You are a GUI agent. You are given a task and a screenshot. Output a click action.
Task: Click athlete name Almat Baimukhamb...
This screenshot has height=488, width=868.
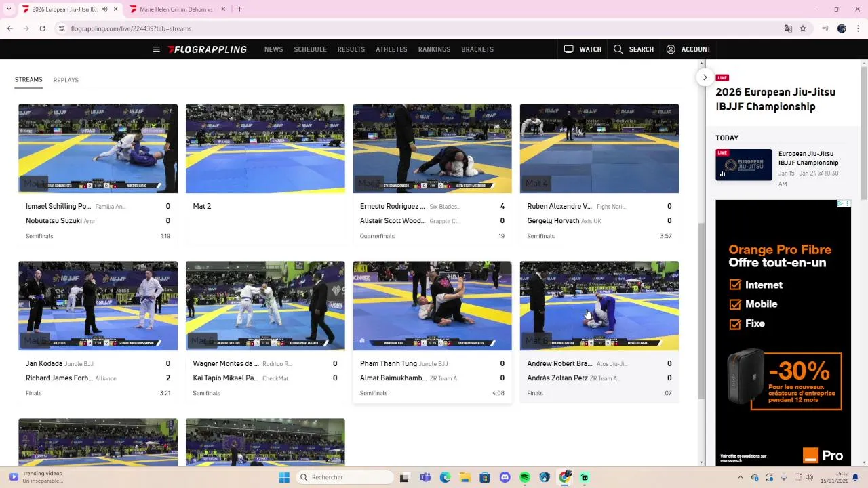(x=394, y=378)
